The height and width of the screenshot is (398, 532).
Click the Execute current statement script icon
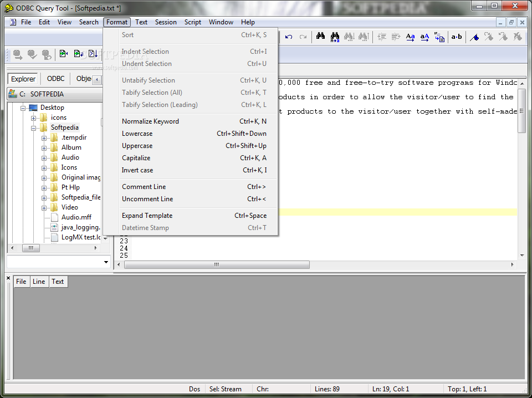pos(64,54)
